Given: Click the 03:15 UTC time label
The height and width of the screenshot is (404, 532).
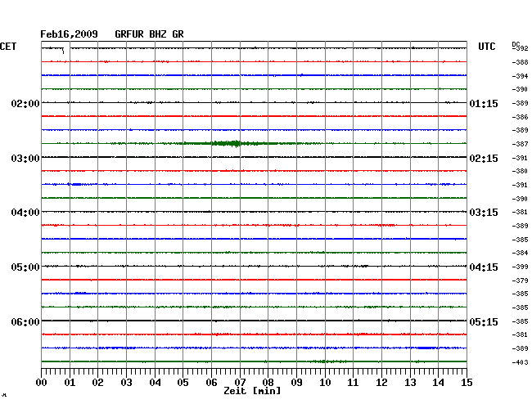Looking at the screenshot, I should tap(484, 213).
